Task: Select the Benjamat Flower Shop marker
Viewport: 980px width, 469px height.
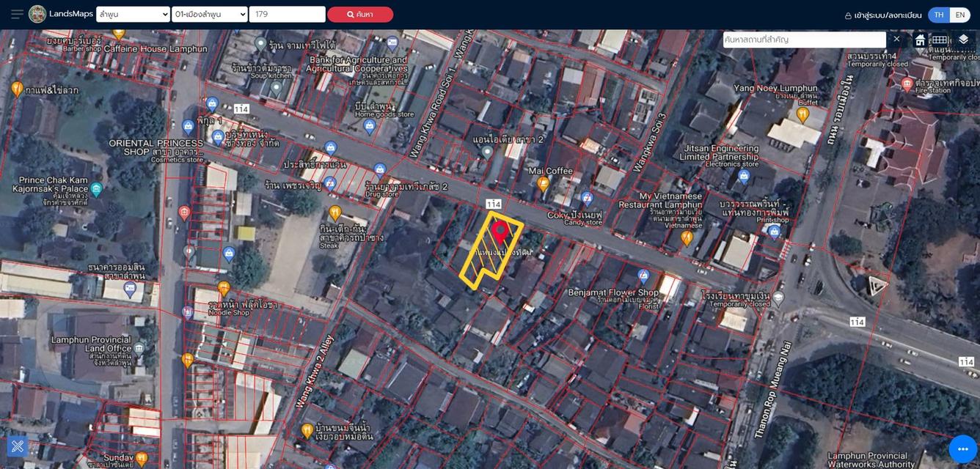Action: 643,276
